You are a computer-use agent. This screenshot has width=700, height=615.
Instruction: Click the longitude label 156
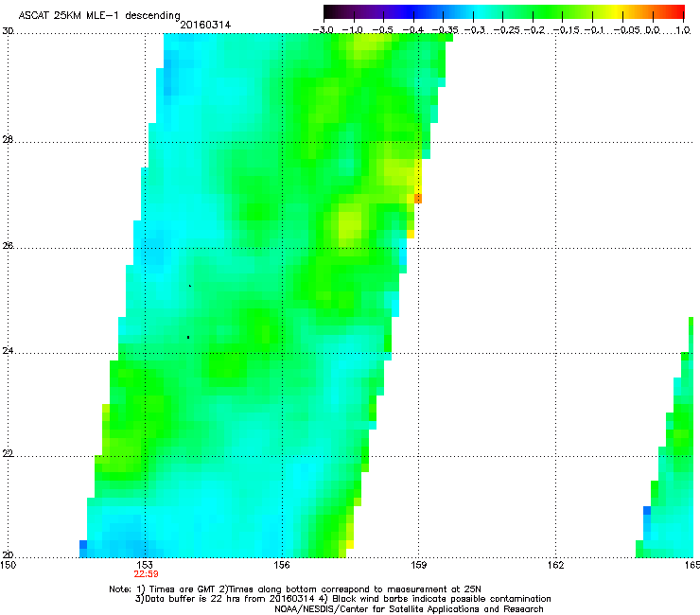pos(282,565)
